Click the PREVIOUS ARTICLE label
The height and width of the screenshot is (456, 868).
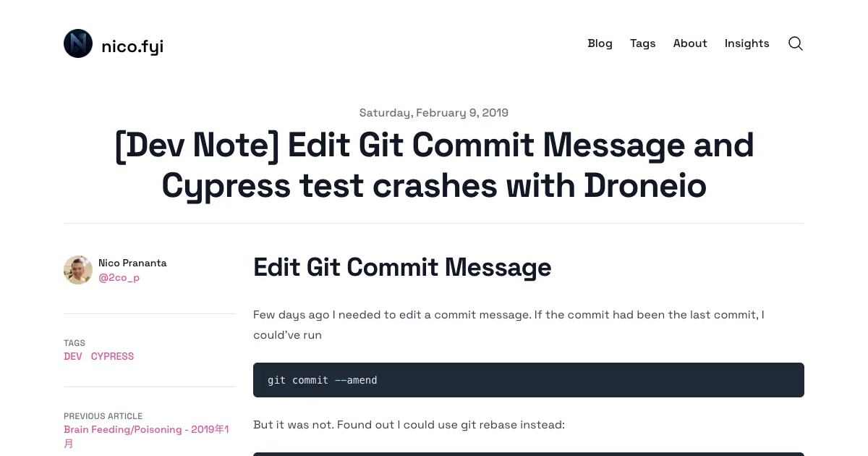click(x=103, y=416)
